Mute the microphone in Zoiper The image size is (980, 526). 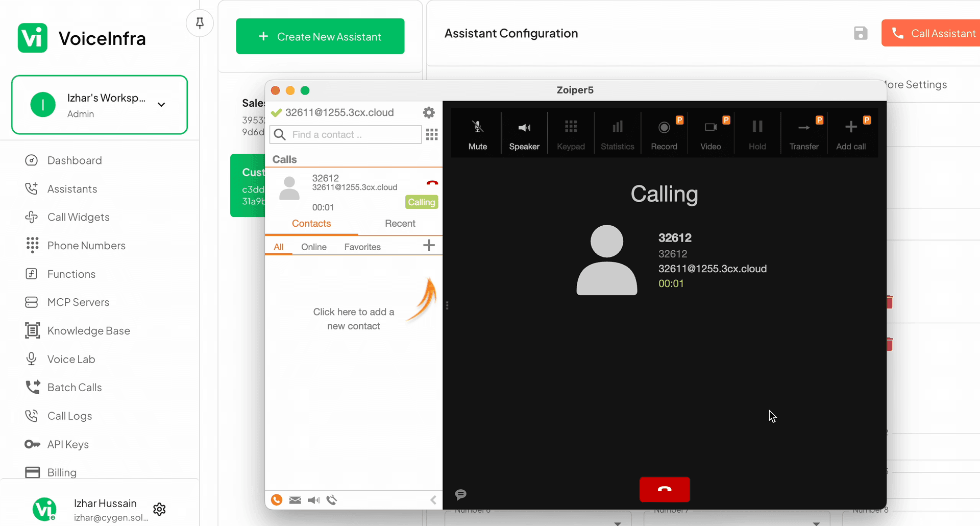click(477, 133)
